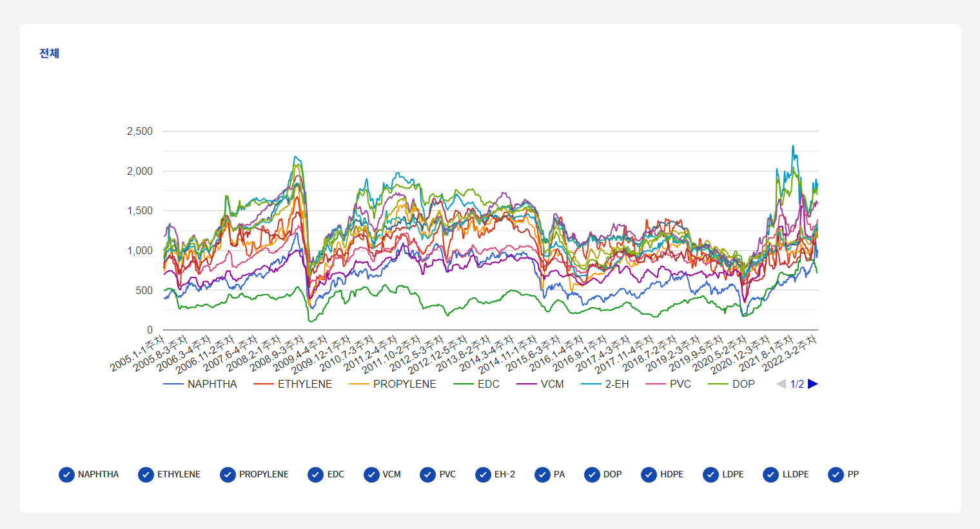980x529 pixels.
Task: Disable the PROPYLENE series checkbox
Action: (x=228, y=475)
